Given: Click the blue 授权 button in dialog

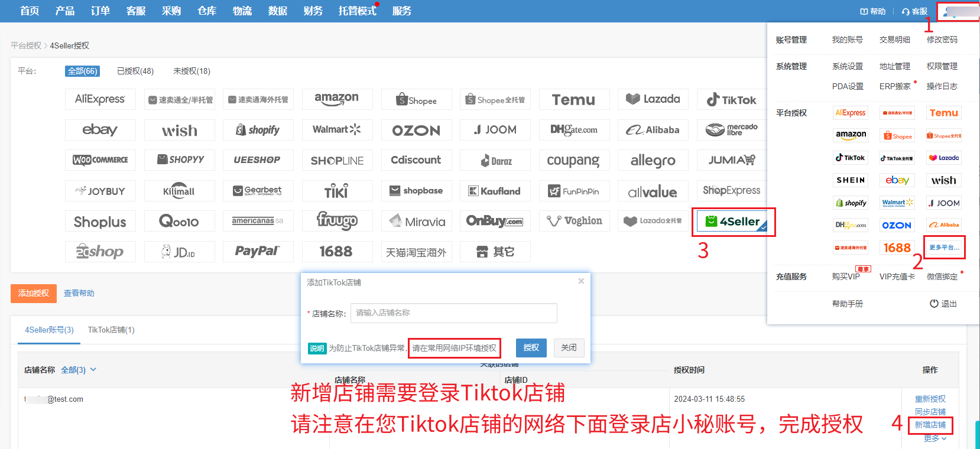Looking at the screenshot, I should (531, 347).
